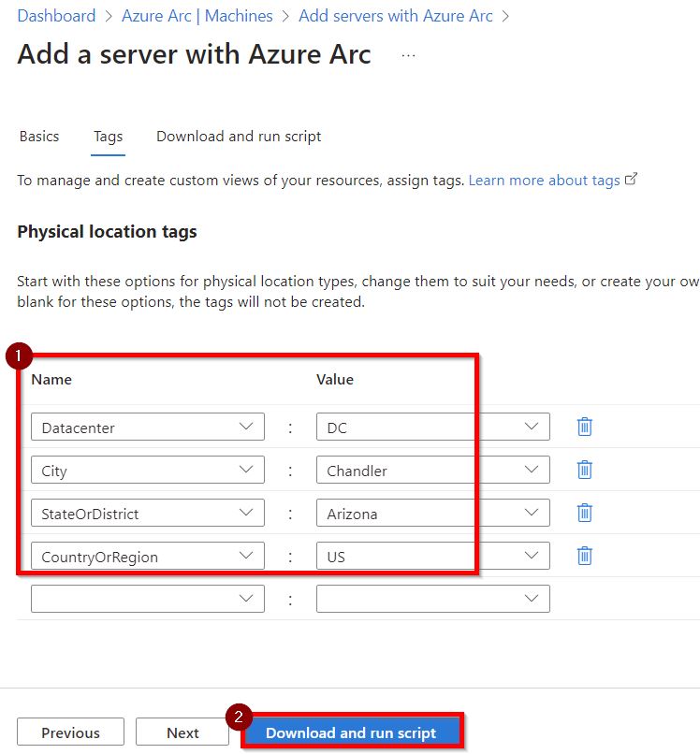
Task: Expand the Arizona value dropdown
Action: tap(433, 513)
